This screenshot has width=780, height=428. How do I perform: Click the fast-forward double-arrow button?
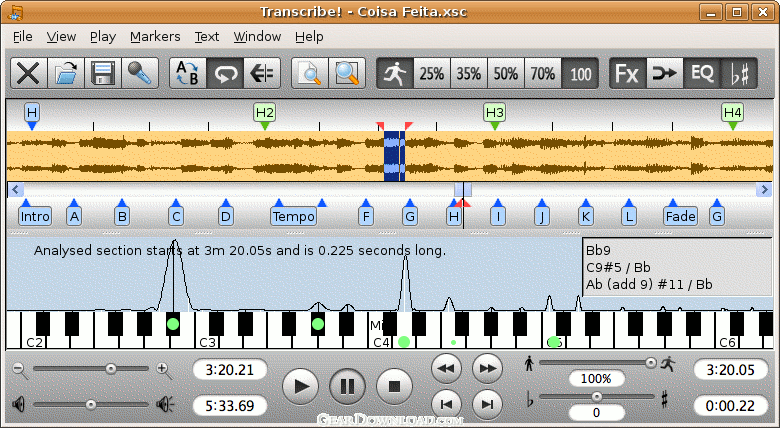487,369
